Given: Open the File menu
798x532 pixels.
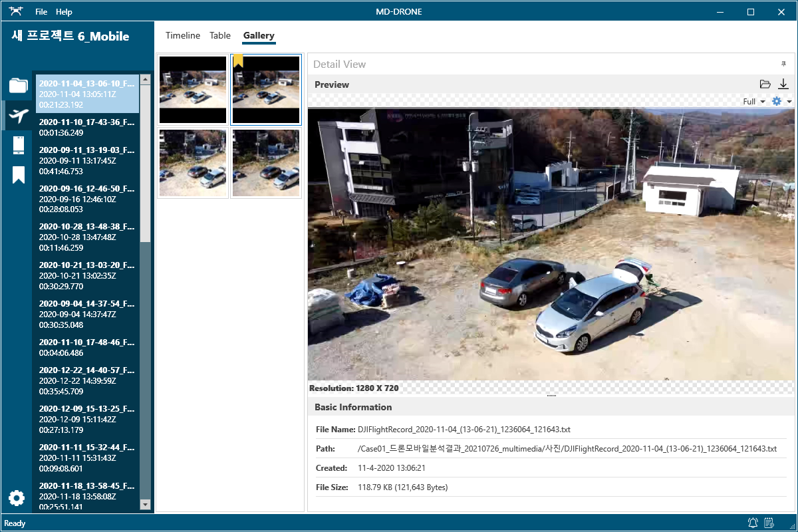Looking at the screenshot, I should pyautogui.click(x=41, y=12).
